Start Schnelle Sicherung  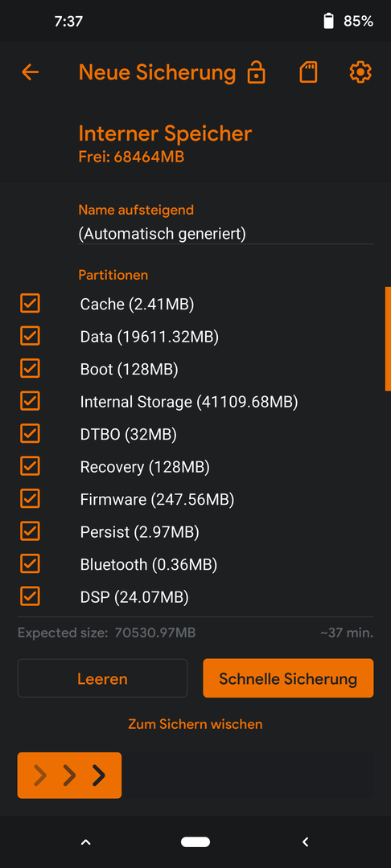[x=288, y=678]
